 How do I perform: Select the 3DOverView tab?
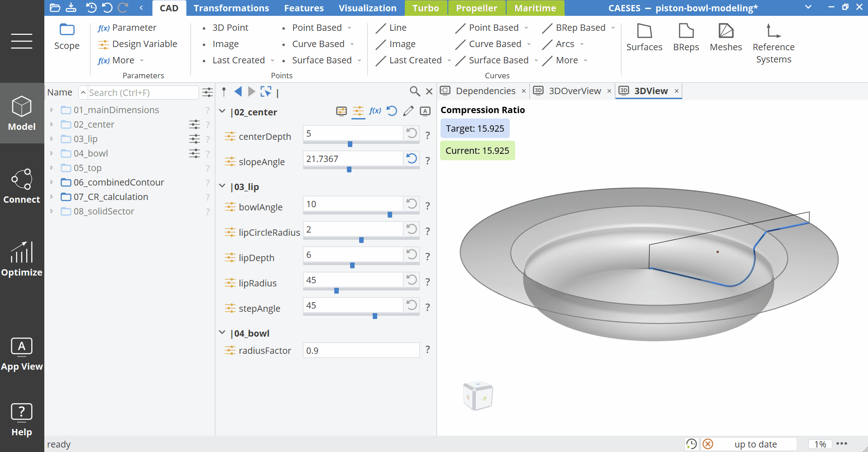[x=574, y=91]
